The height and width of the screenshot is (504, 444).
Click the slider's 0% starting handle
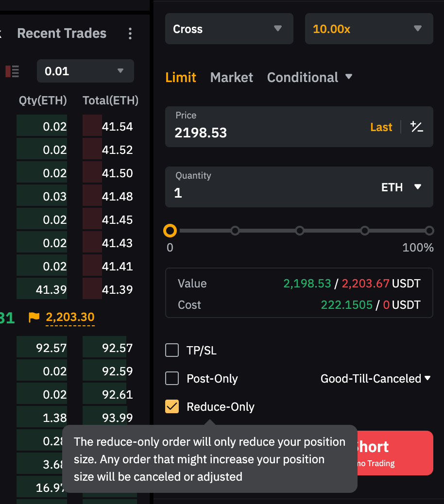point(170,231)
